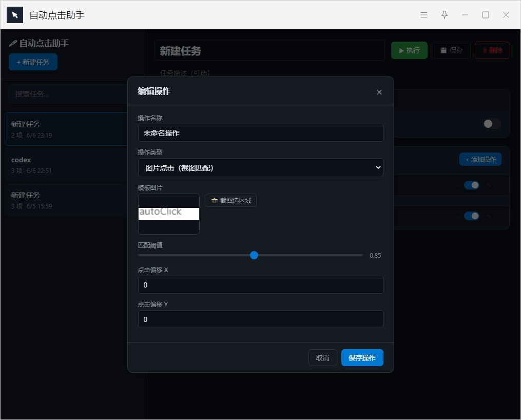Select the codex task
Viewport: 521px width, 420px height.
point(66,165)
